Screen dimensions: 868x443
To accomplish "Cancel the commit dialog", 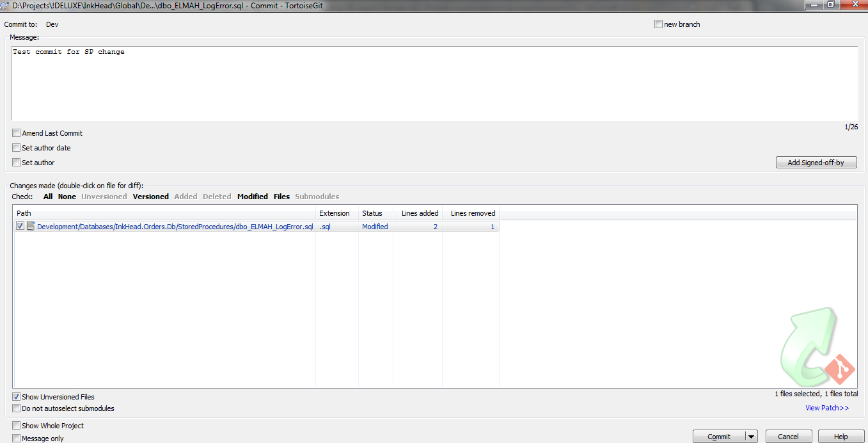I will pyautogui.click(x=788, y=437).
